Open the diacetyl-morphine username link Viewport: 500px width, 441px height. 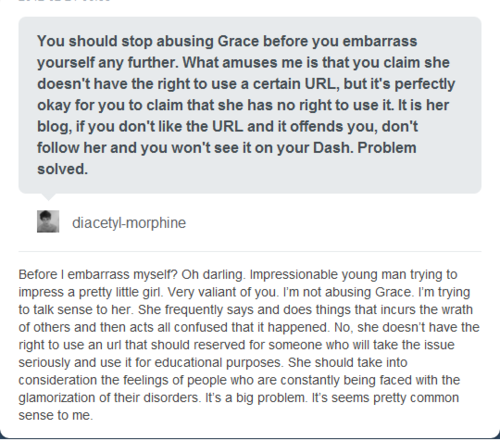click(x=129, y=223)
